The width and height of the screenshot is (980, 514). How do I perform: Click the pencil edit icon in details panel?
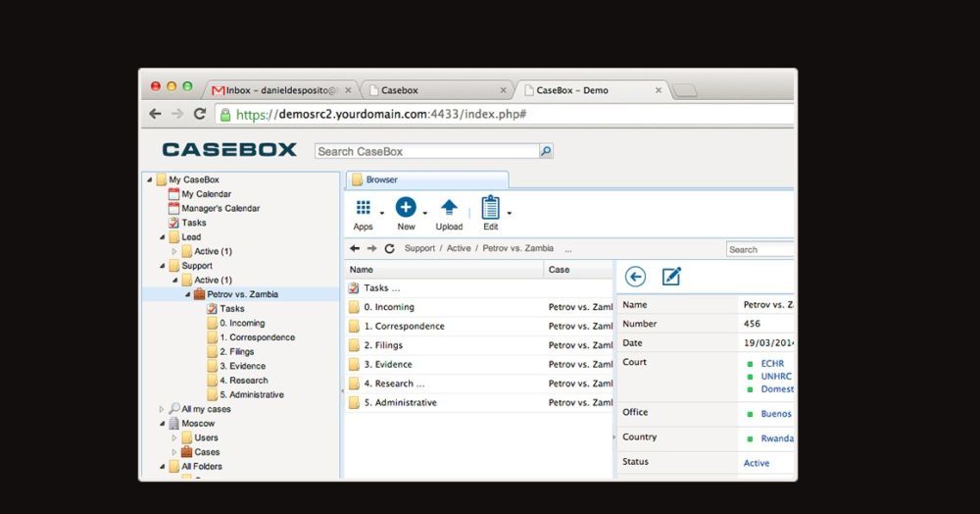pyautogui.click(x=671, y=277)
